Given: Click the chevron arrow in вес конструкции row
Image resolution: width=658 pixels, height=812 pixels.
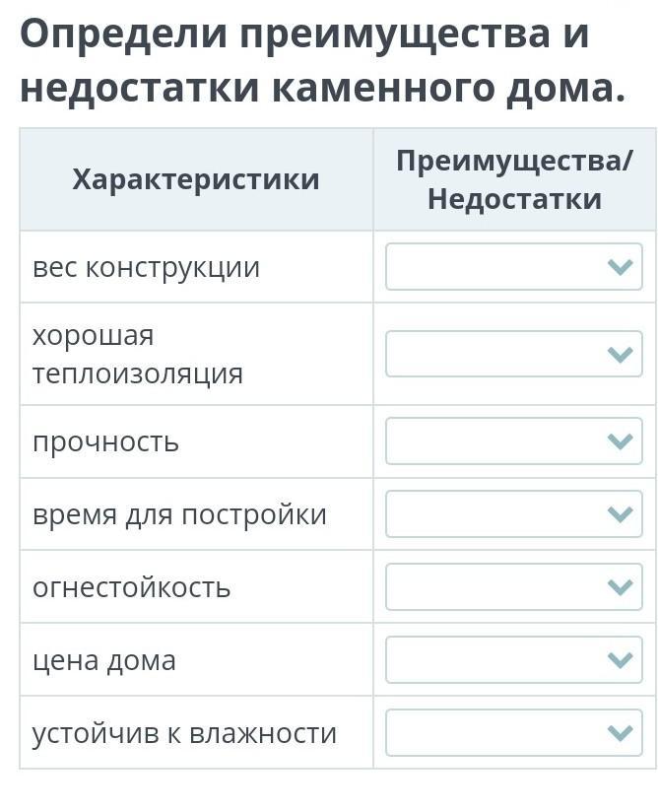Looking at the screenshot, I should (620, 267).
